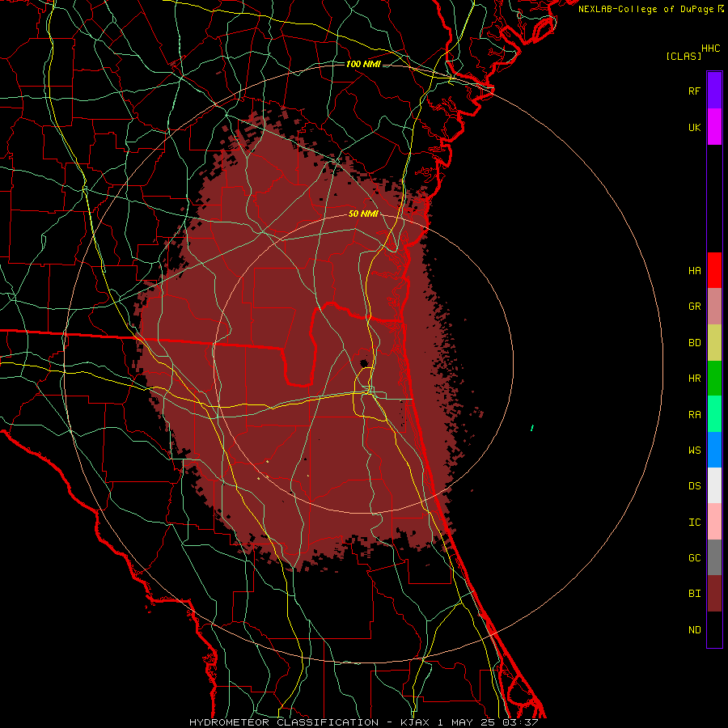Click the RF purple legend swatch

click(x=714, y=91)
